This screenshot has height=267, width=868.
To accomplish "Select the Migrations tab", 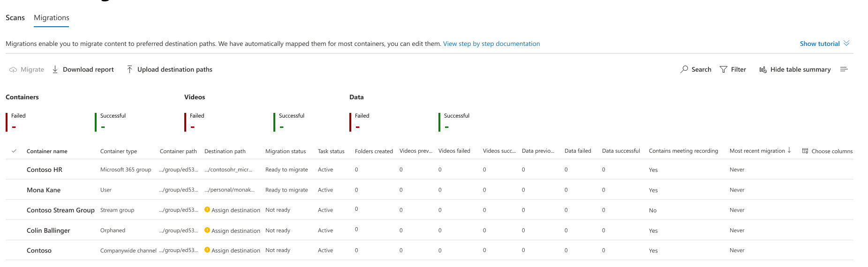I will pos(52,18).
